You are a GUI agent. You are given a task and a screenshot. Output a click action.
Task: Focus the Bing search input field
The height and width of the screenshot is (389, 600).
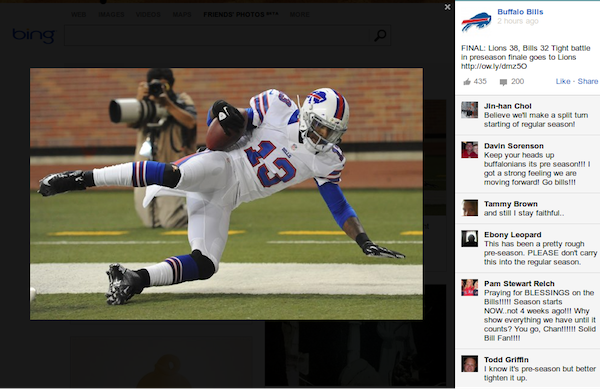[x=217, y=36]
